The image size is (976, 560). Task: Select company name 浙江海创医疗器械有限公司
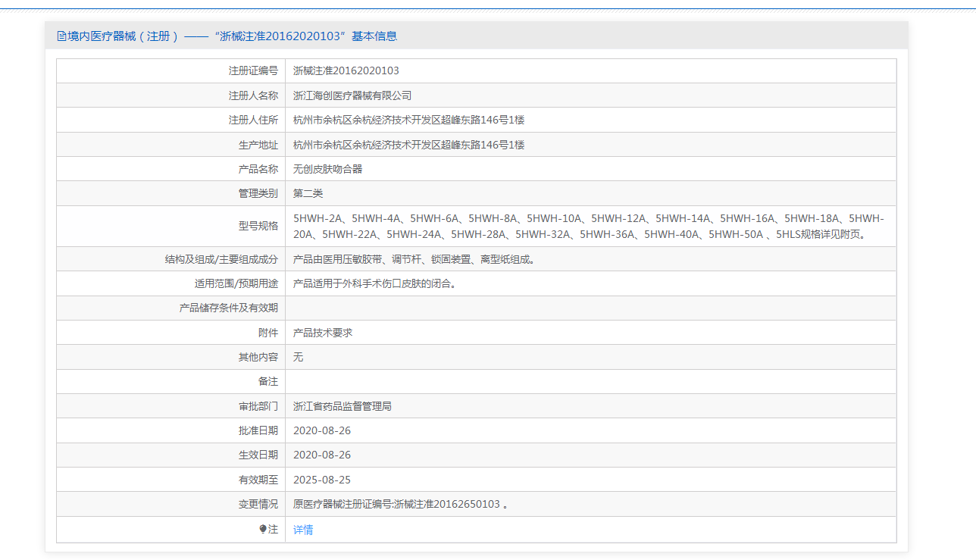(352, 95)
